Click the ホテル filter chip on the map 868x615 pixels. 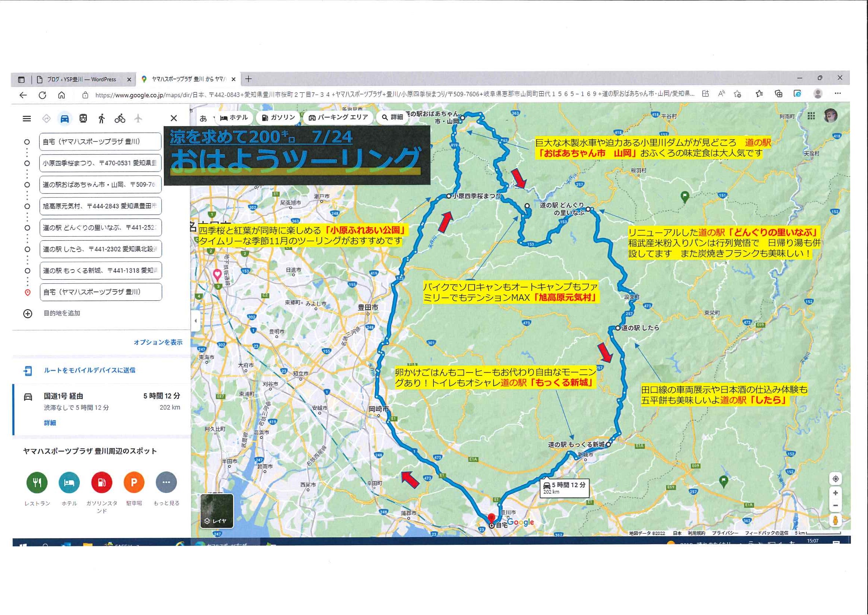234,118
